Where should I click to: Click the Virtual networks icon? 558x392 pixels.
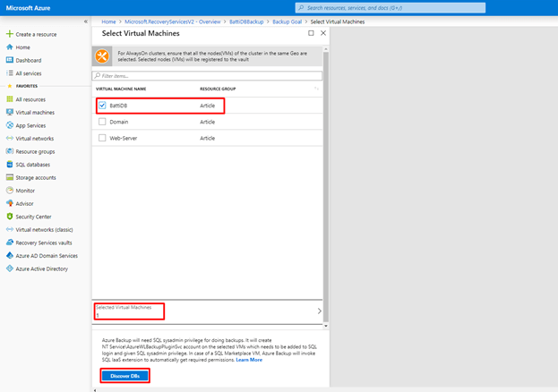tap(10, 138)
